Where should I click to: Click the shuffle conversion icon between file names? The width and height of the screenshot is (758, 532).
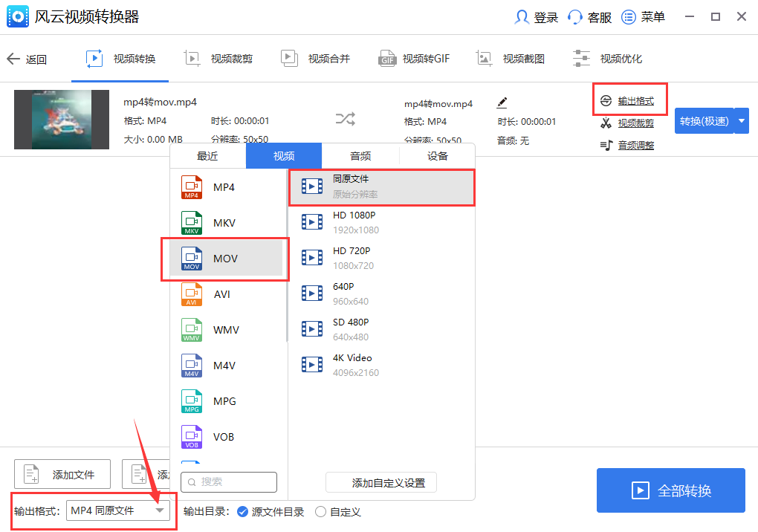pyautogui.click(x=346, y=119)
